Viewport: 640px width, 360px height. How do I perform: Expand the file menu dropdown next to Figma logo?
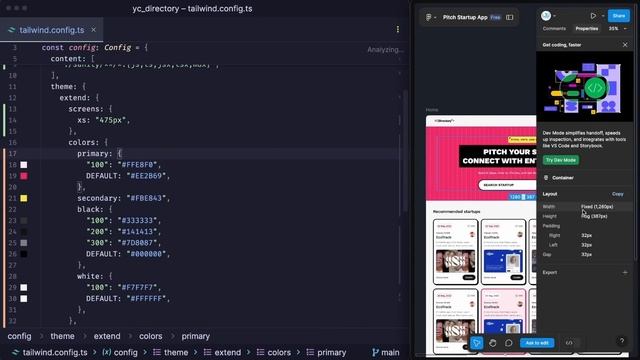tap(435, 18)
